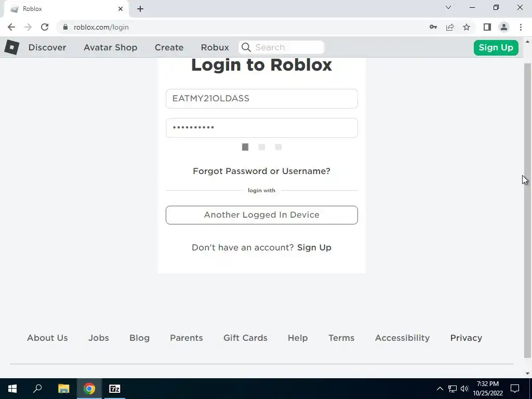Image resolution: width=532 pixels, height=399 pixels.
Task: Click the address bar URL roblox.com/login
Action: point(101,27)
